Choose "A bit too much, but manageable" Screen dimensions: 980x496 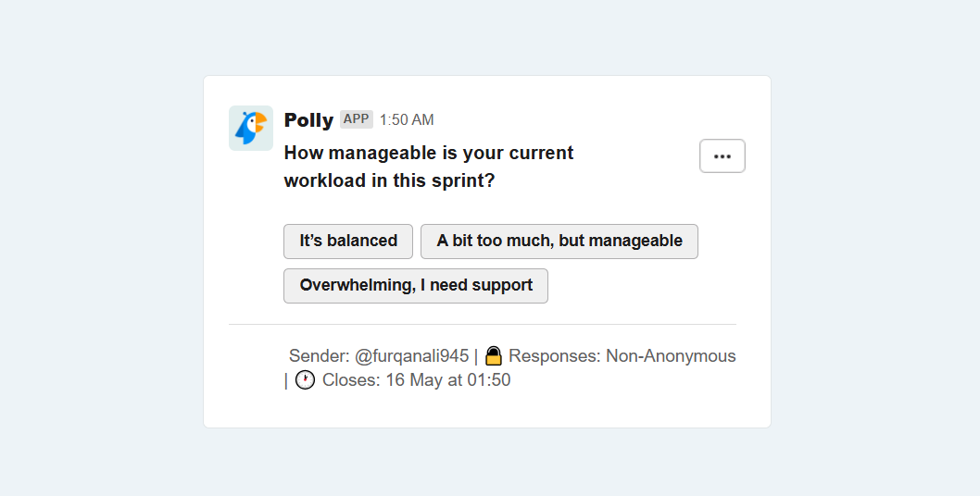point(559,242)
